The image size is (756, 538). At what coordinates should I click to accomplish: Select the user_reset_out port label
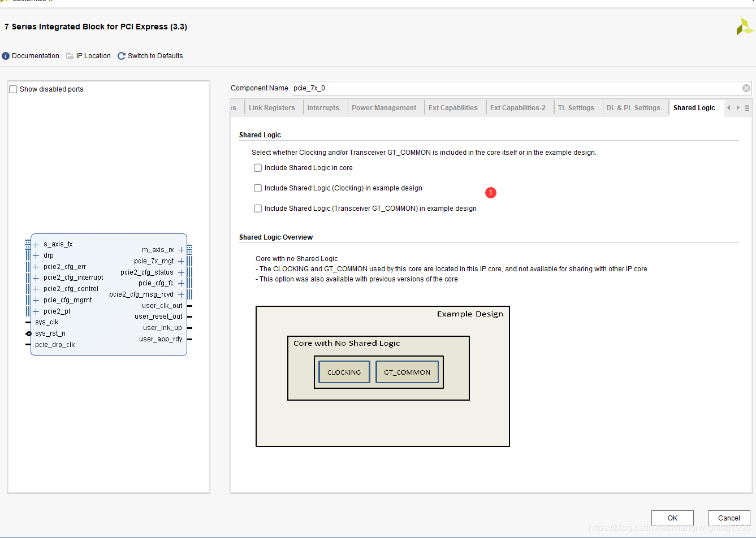[158, 316]
